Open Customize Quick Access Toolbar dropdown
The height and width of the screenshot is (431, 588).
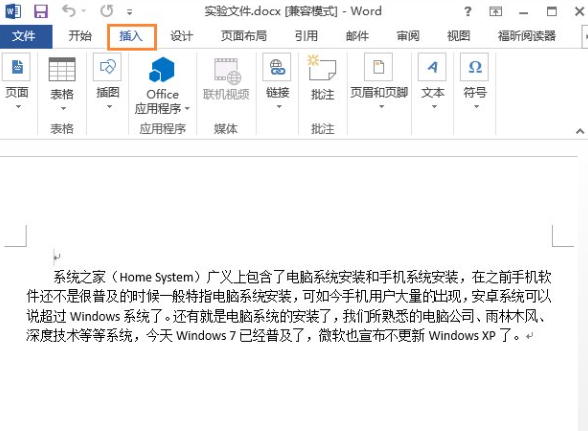[129, 12]
